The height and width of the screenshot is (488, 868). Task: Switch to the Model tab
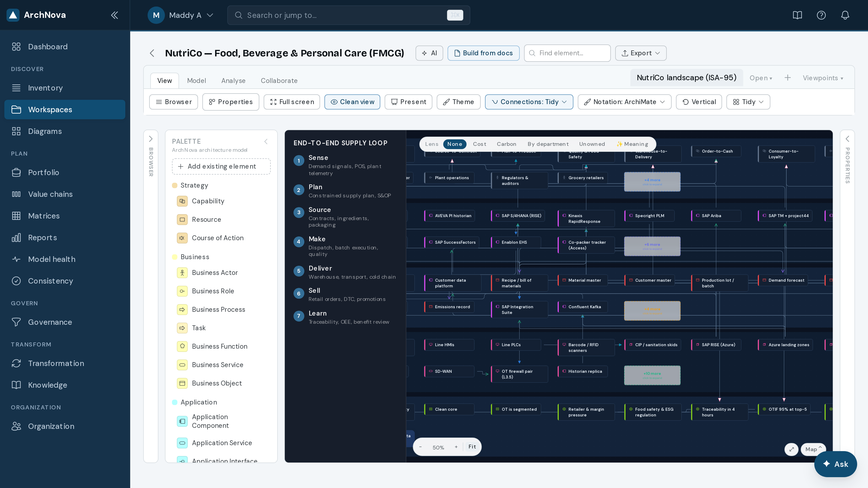tap(196, 81)
